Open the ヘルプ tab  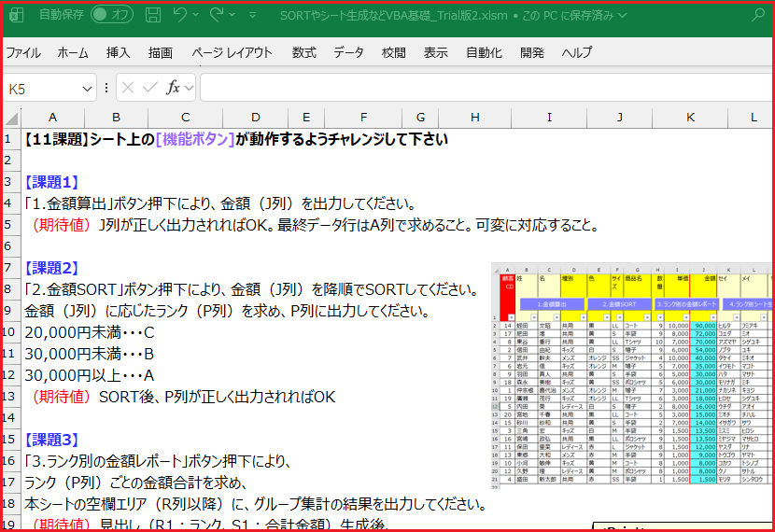coord(577,52)
